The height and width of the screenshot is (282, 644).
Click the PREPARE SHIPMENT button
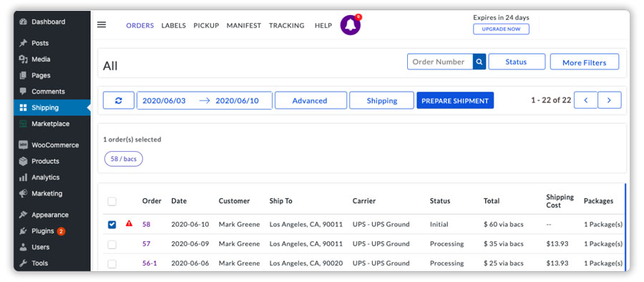tap(455, 100)
